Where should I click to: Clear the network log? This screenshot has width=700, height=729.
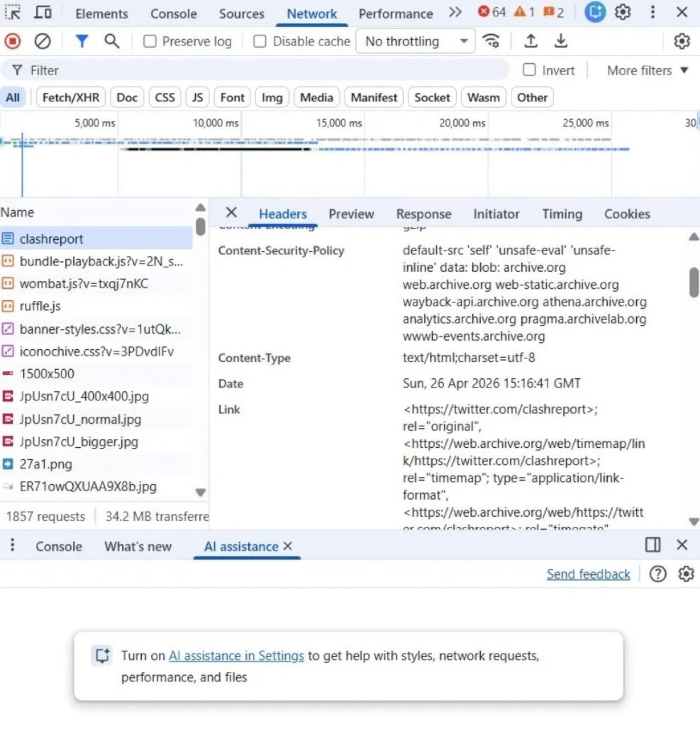coord(42,41)
